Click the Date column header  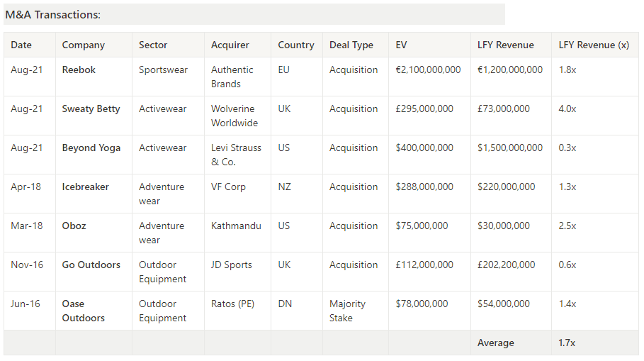click(x=21, y=45)
